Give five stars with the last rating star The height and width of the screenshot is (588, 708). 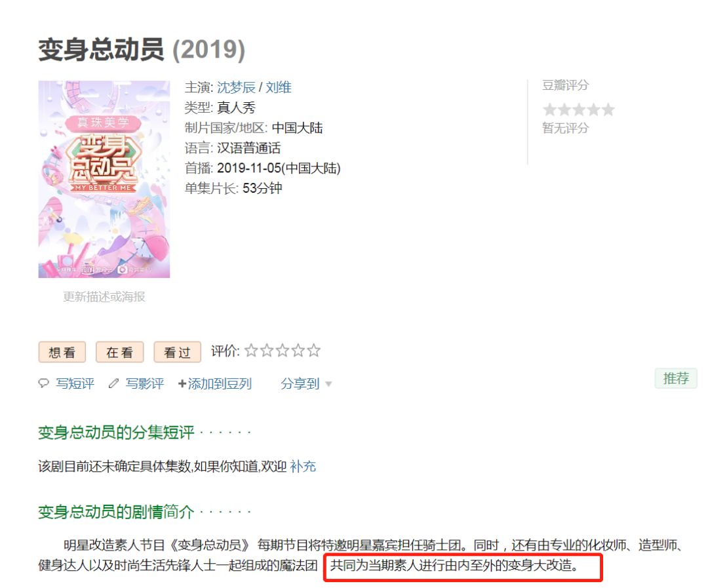[x=314, y=351]
